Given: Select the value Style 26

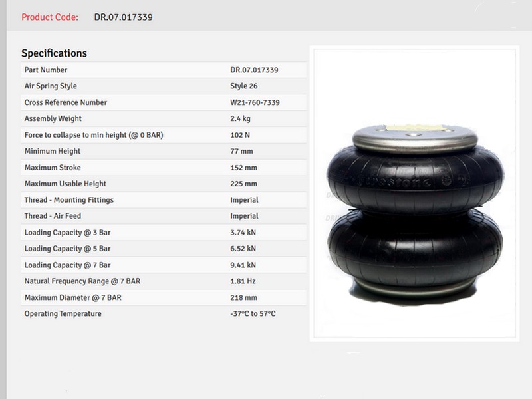Looking at the screenshot, I should 244,86.
